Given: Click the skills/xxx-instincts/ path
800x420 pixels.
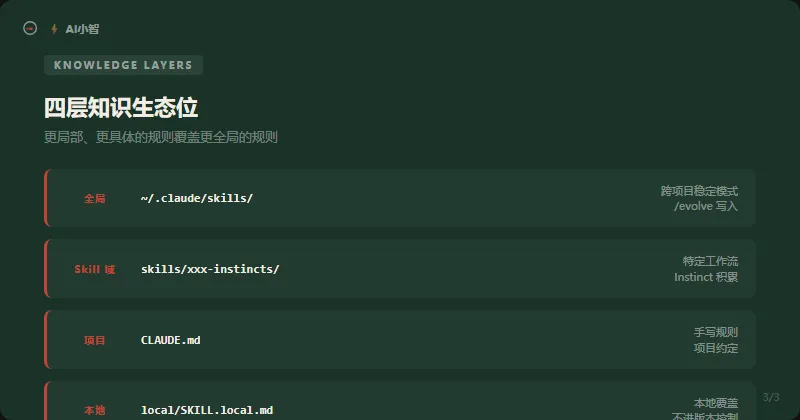Looking at the screenshot, I should pyautogui.click(x=210, y=269).
